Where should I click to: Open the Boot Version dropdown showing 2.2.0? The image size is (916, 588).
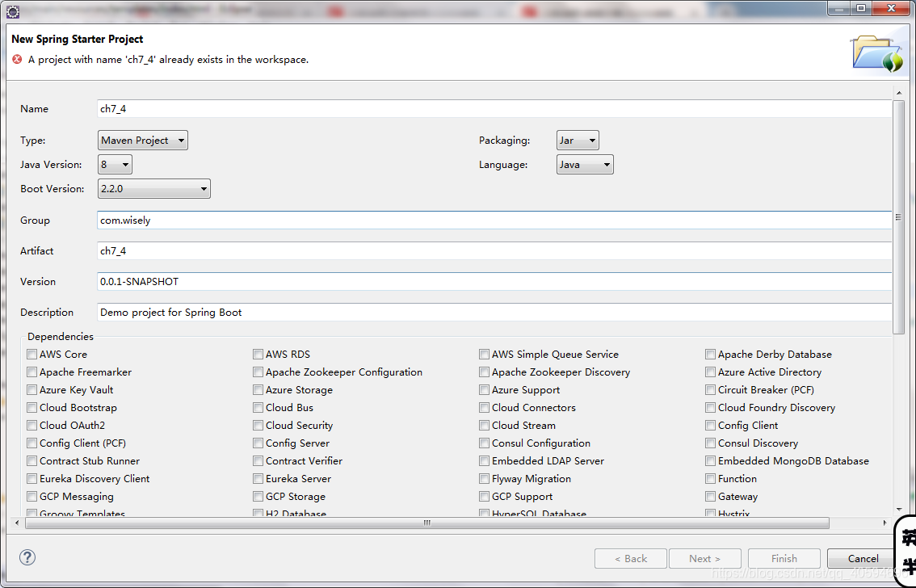coord(153,188)
